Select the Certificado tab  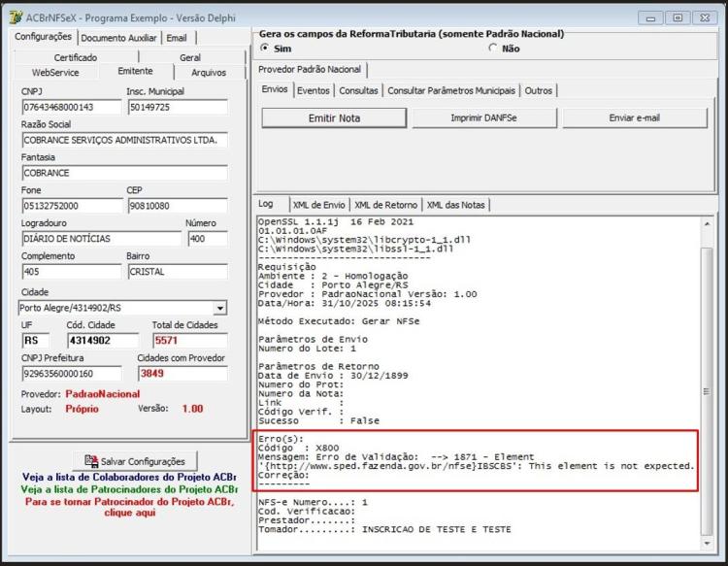[x=76, y=57]
